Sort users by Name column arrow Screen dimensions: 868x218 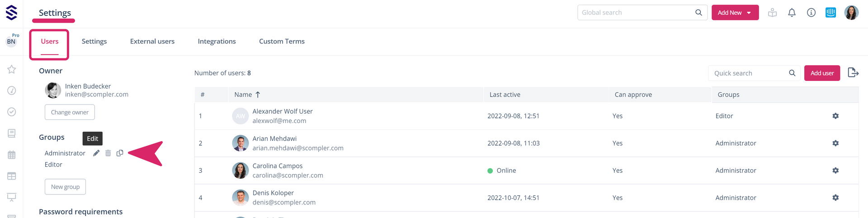pos(258,95)
